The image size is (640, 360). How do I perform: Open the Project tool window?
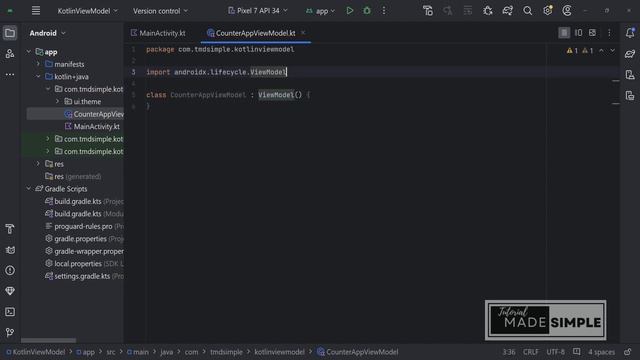(10, 33)
